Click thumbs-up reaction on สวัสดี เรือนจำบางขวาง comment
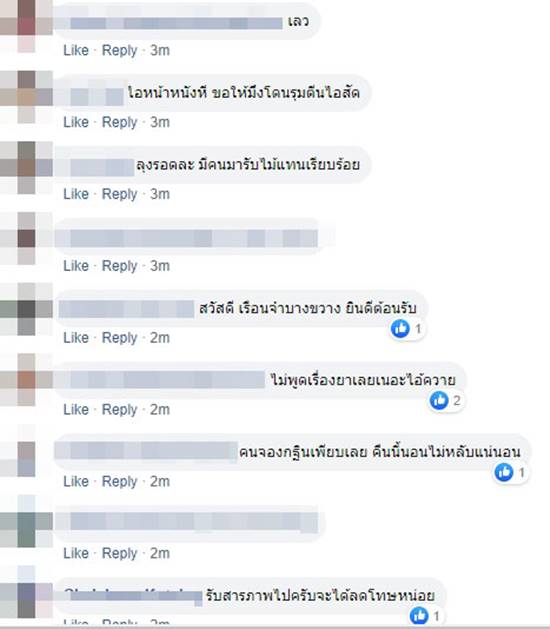The height and width of the screenshot is (629, 550). coord(400,329)
